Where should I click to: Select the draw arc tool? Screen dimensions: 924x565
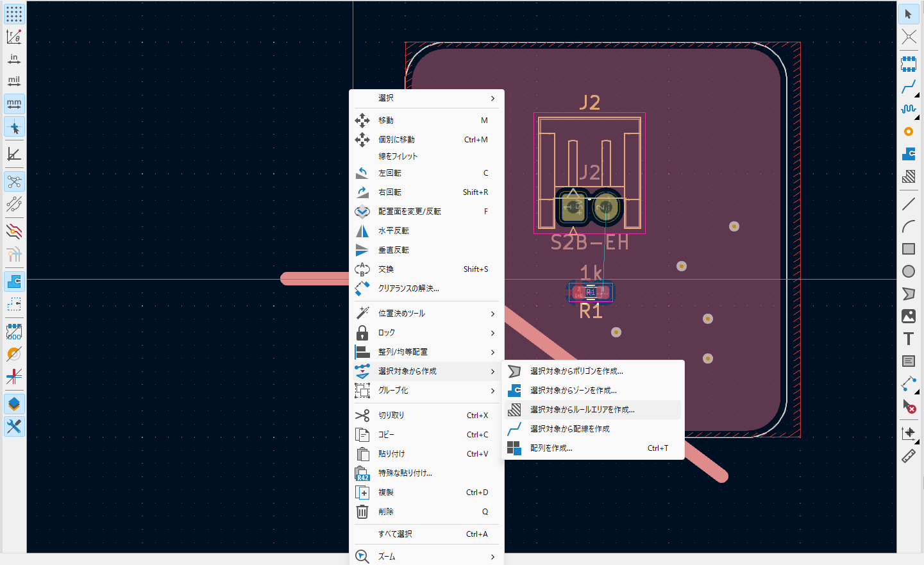(x=909, y=226)
